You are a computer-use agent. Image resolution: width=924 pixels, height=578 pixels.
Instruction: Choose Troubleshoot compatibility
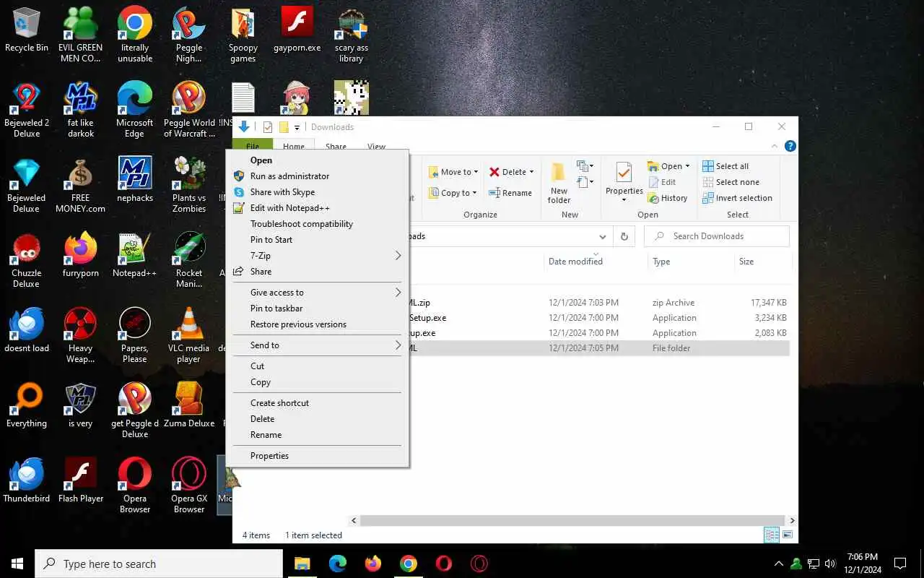[x=317, y=224]
